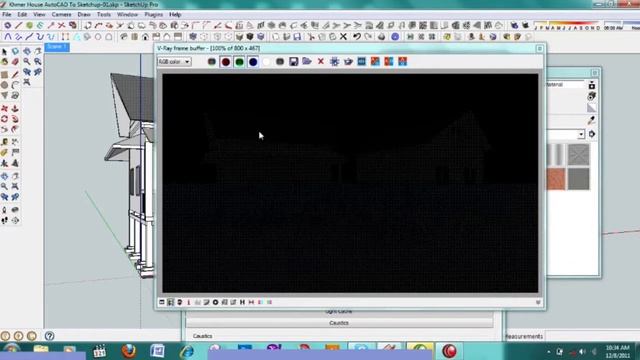
Task: Toggle the green channel in frame buffer
Action: 239,62
